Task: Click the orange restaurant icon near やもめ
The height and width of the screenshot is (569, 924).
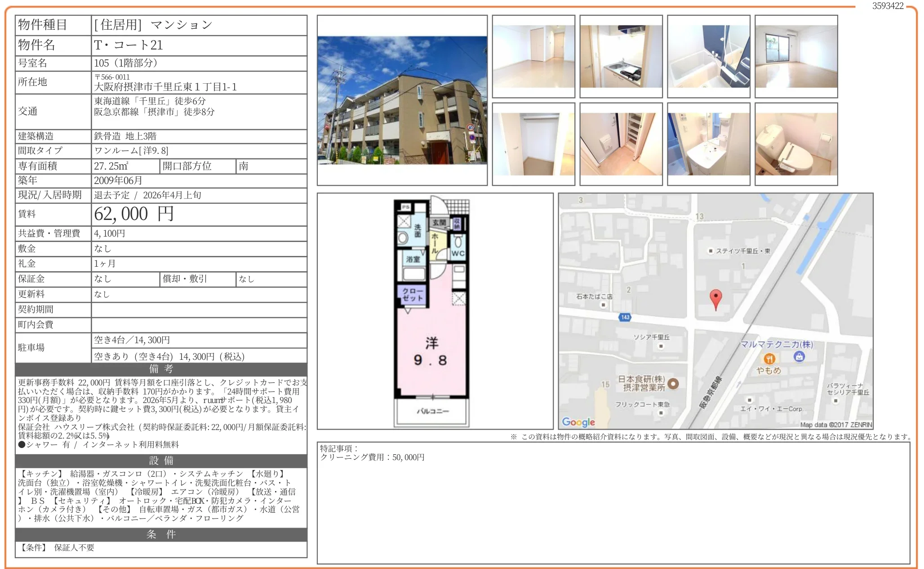Action: [769, 358]
